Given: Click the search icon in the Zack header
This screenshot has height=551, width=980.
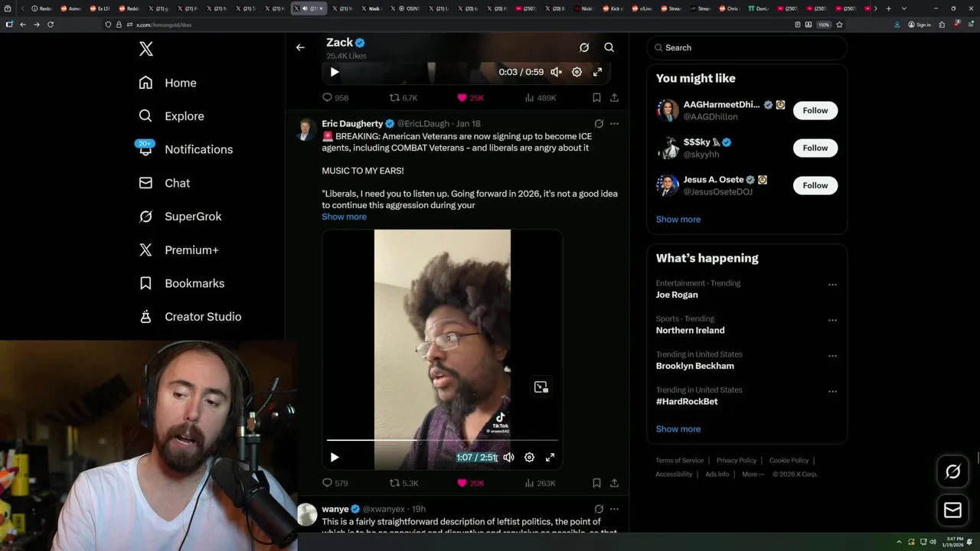Looking at the screenshot, I should (609, 47).
